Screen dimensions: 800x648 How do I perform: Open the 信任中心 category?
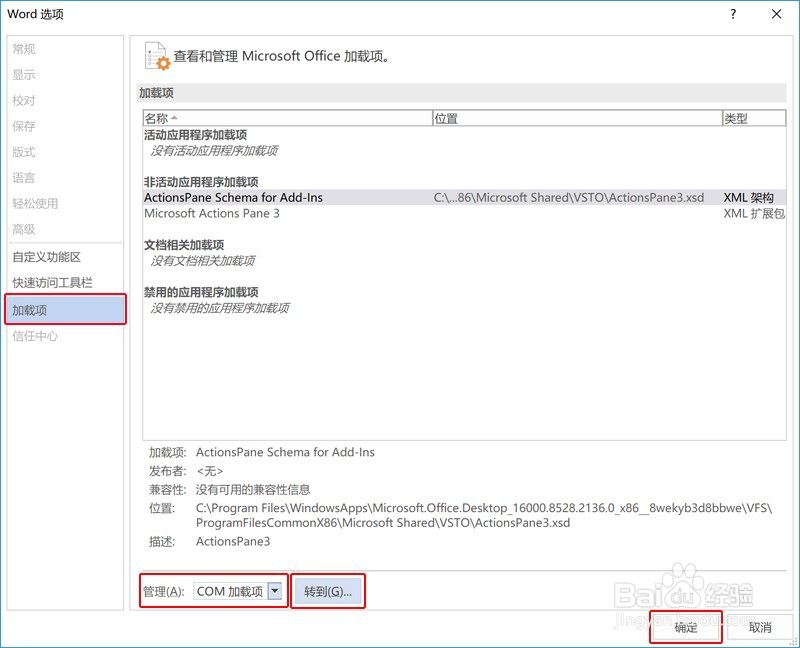(x=35, y=336)
